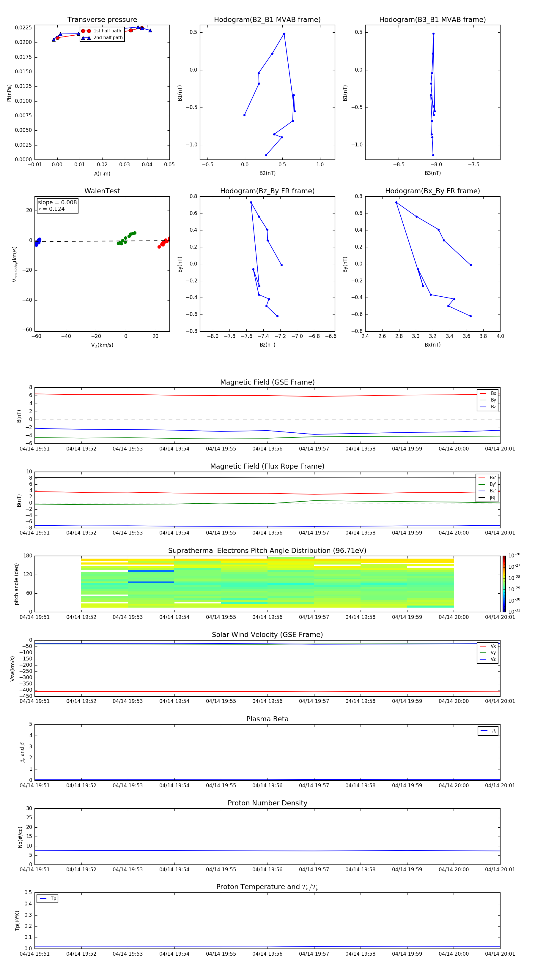Click "04/14 20:01" tick under GSE magnetic field plot

(x=500, y=449)
